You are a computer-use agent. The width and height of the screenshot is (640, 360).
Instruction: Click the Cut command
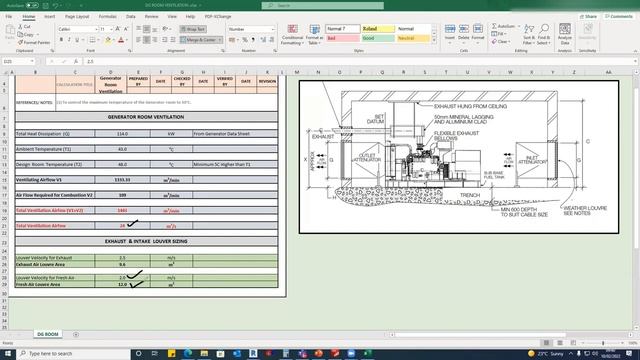tap(24, 27)
